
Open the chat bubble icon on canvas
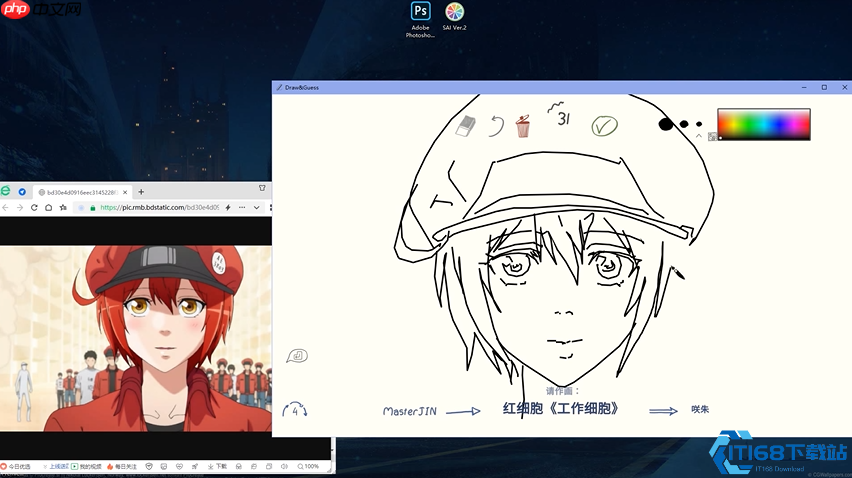tap(297, 356)
